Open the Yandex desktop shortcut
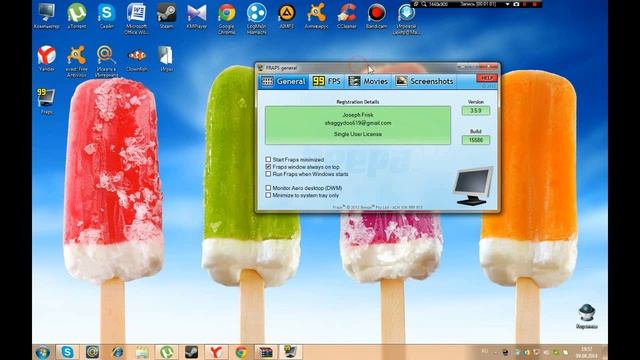This screenshot has width=640, height=360. pos(47,58)
